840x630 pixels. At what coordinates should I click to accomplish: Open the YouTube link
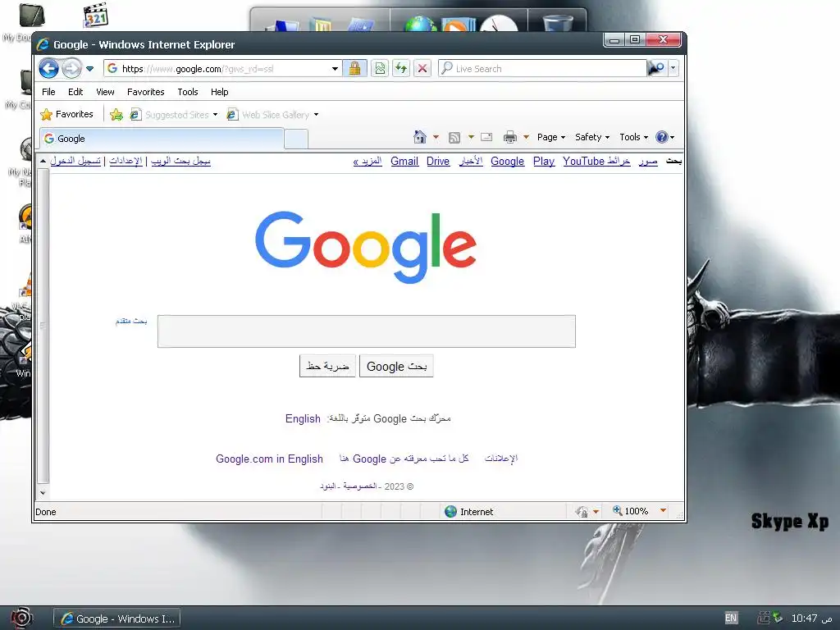click(x=583, y=162)
